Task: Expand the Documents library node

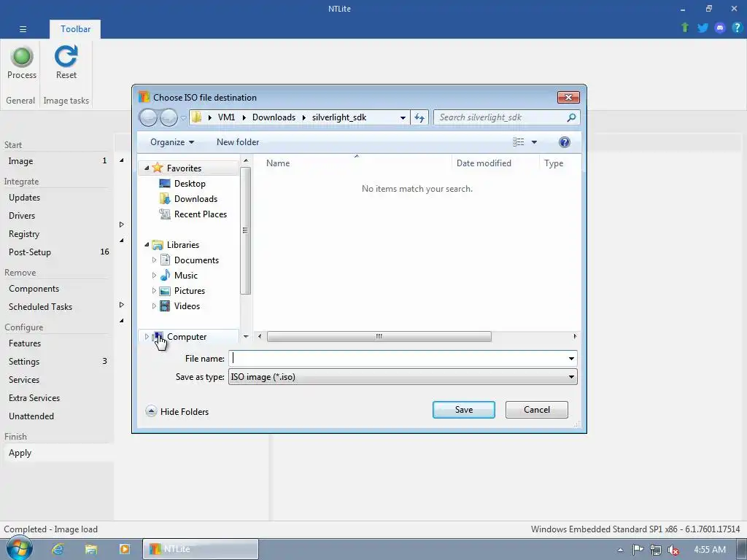Action: tap(154, 260)
